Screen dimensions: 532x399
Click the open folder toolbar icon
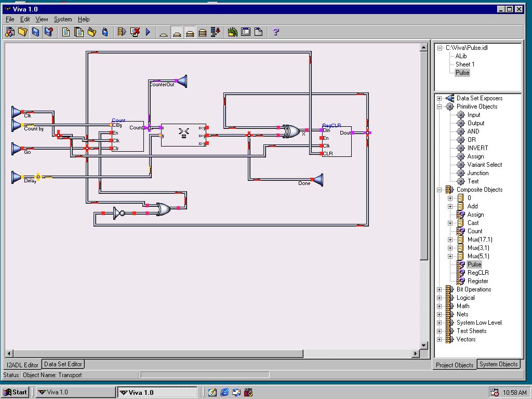tap(22, 32)
